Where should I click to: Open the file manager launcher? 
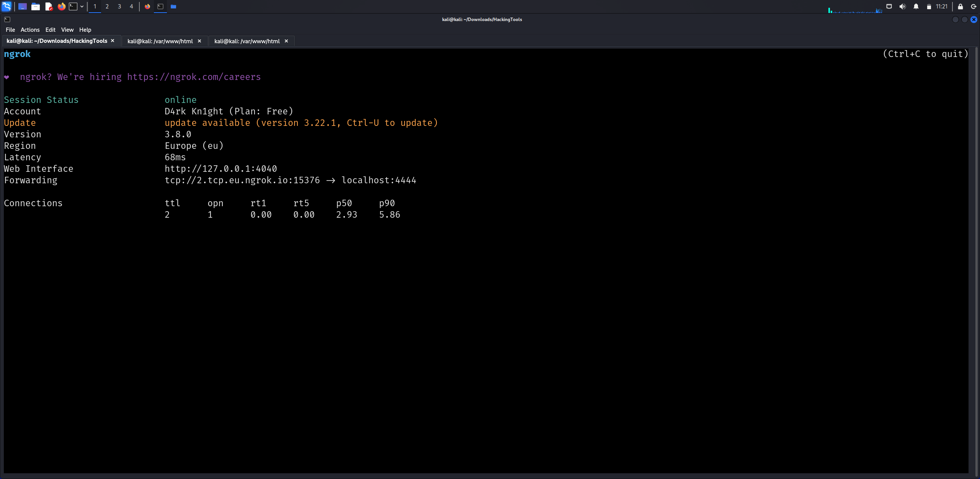(x=36, y=7)
